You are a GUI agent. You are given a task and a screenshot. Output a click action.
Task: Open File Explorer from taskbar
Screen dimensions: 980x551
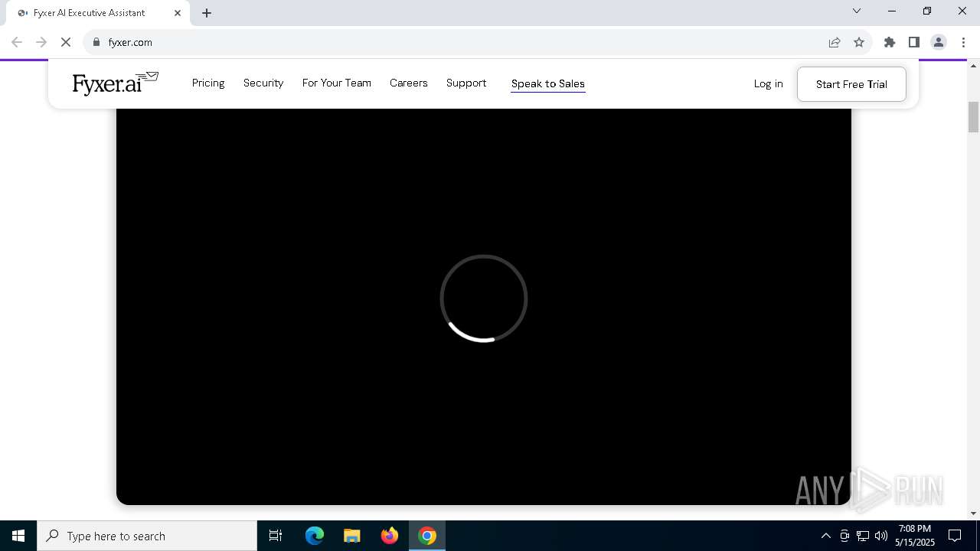[352, 536]
